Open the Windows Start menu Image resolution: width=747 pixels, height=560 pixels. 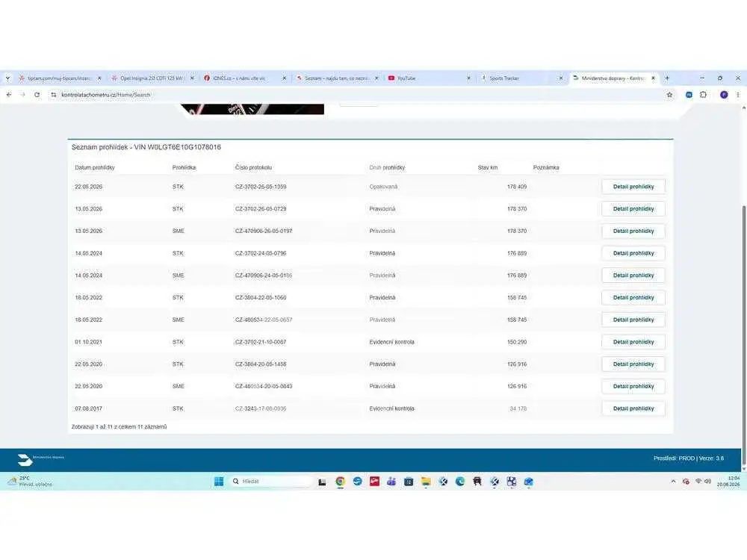(219, 482)
